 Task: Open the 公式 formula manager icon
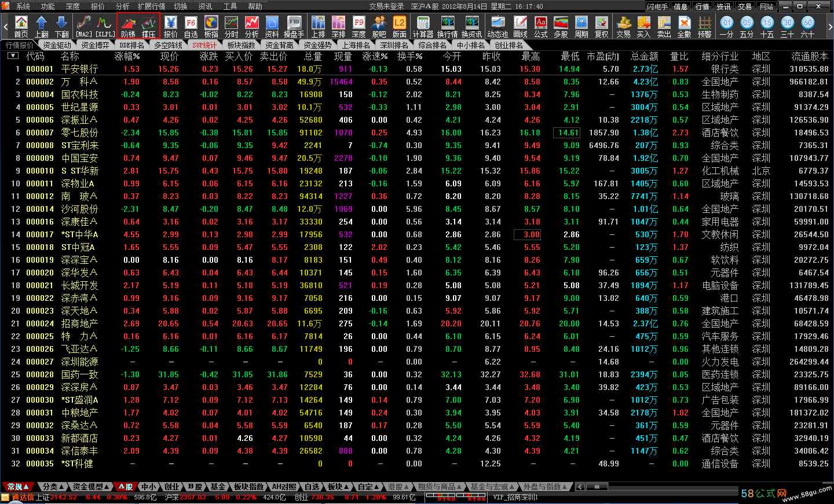[541, 27]
